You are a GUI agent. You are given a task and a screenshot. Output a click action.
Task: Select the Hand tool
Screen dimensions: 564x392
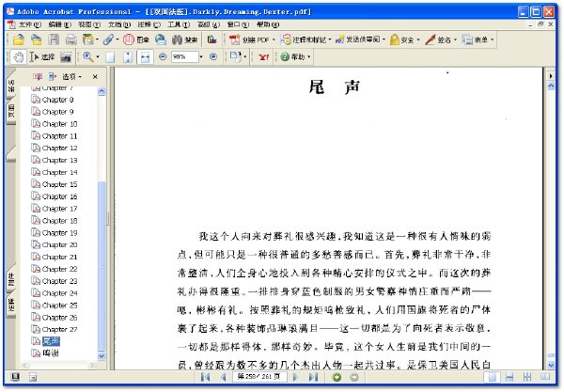pos(18,56)
